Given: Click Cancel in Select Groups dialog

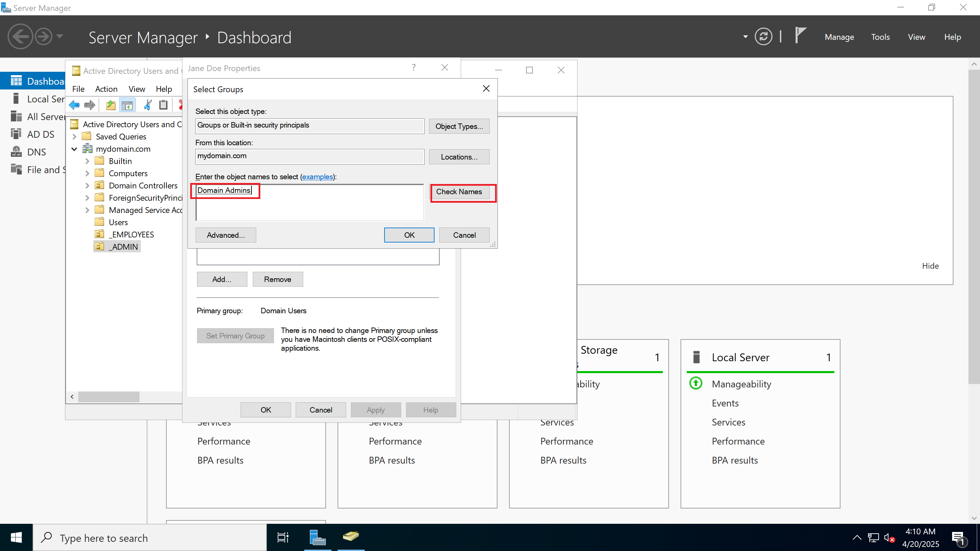Looking at the screenshot, I should pos(464,235).
